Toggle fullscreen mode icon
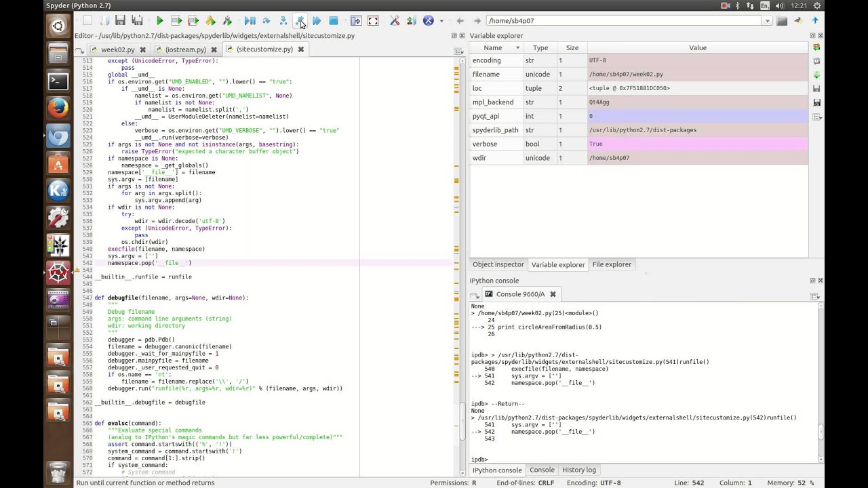 [373, 21]
